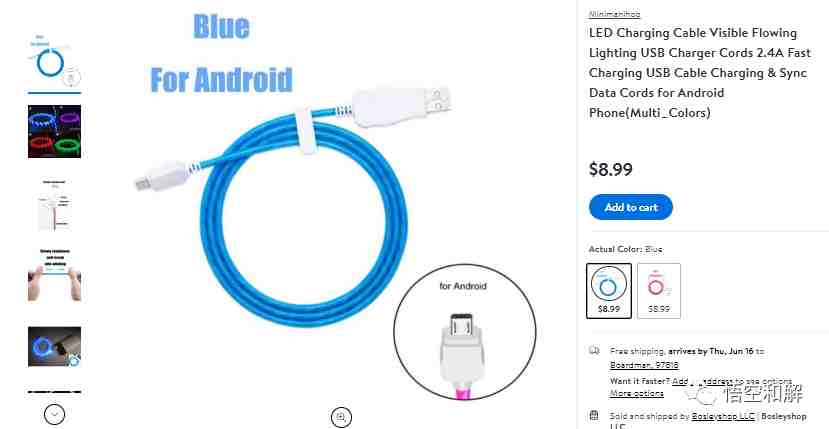829x429 pixels.
Task: Open the More options shipping link
Action: pos(637,393)
